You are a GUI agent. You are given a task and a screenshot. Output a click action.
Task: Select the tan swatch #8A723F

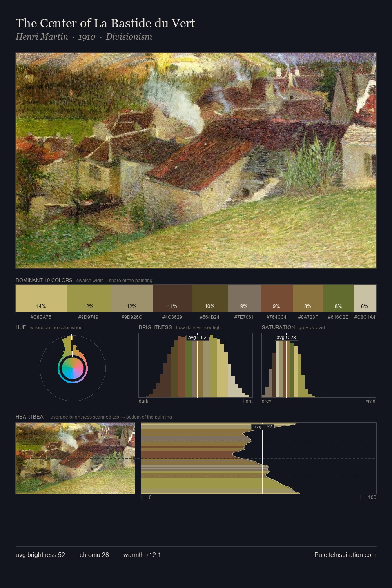point(308,298)
